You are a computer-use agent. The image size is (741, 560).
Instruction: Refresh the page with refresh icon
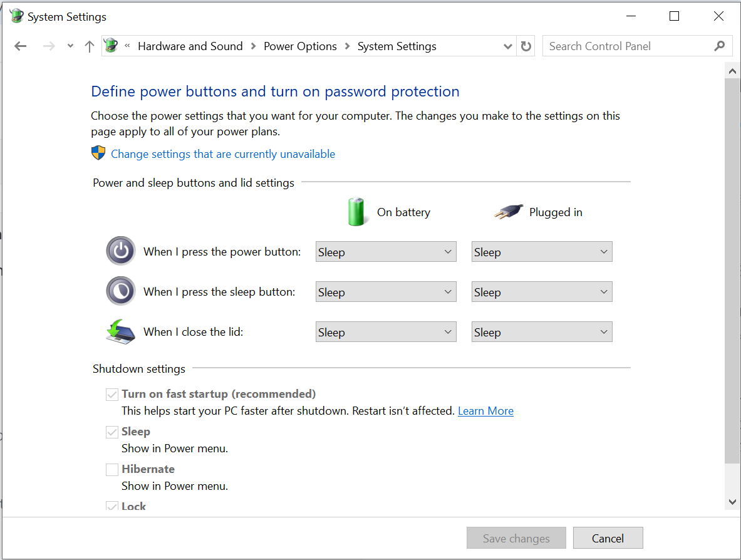pyautogui.click(x=526, y=46)
